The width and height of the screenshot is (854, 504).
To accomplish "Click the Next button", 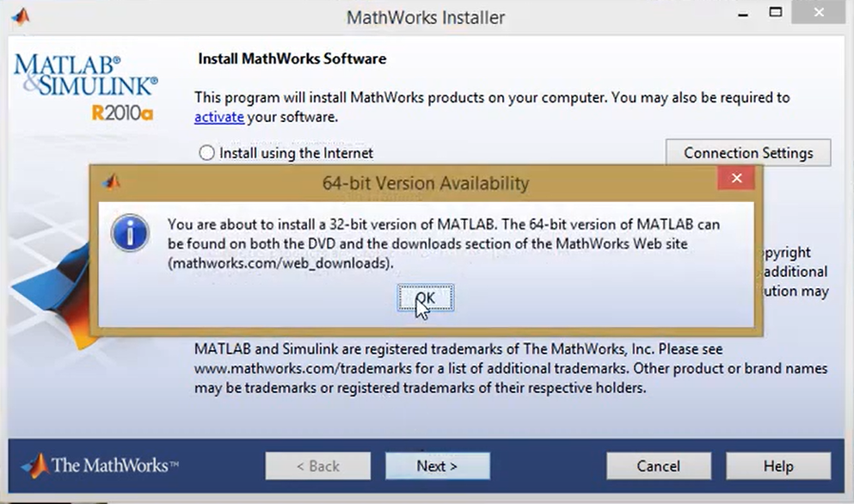I will coord(437,466).
